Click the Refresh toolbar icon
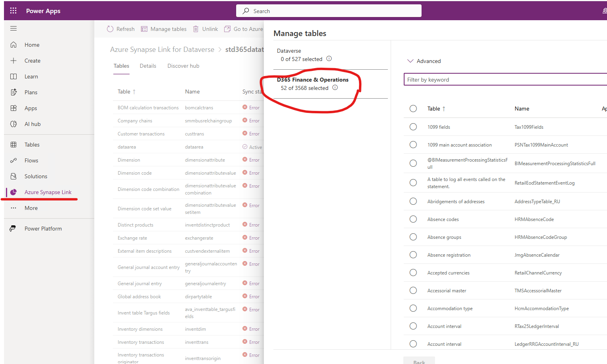 coord(110,29)
